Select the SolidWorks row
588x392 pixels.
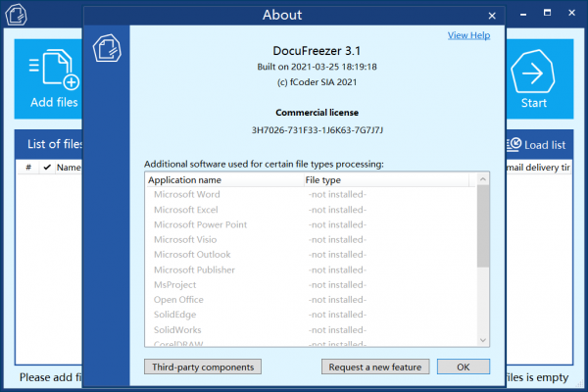click(x=311, y=329)
